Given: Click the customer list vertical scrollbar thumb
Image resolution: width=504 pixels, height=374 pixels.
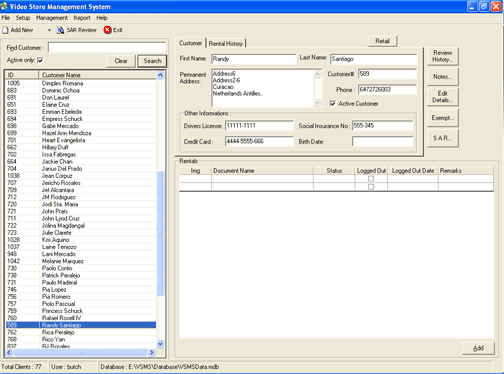Looking at the screenshot, I should point(160,233).
